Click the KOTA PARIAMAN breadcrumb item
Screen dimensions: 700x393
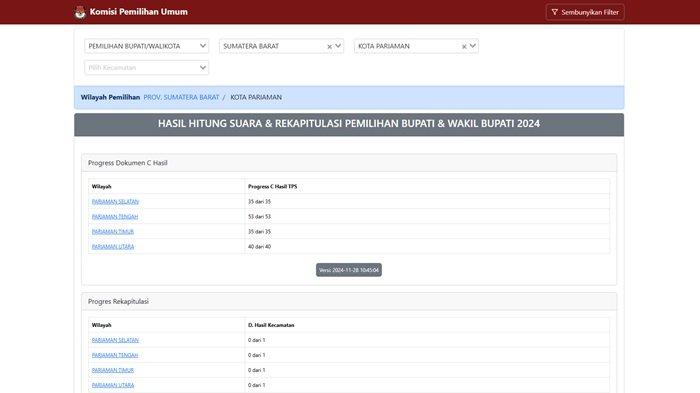point(256,97)
